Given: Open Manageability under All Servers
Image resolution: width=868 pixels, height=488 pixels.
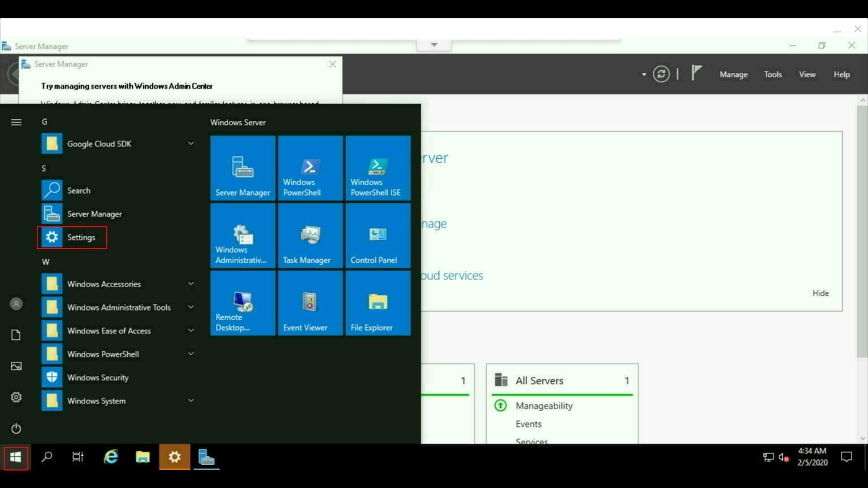Looking at the screenshot, I should point(544,406).
